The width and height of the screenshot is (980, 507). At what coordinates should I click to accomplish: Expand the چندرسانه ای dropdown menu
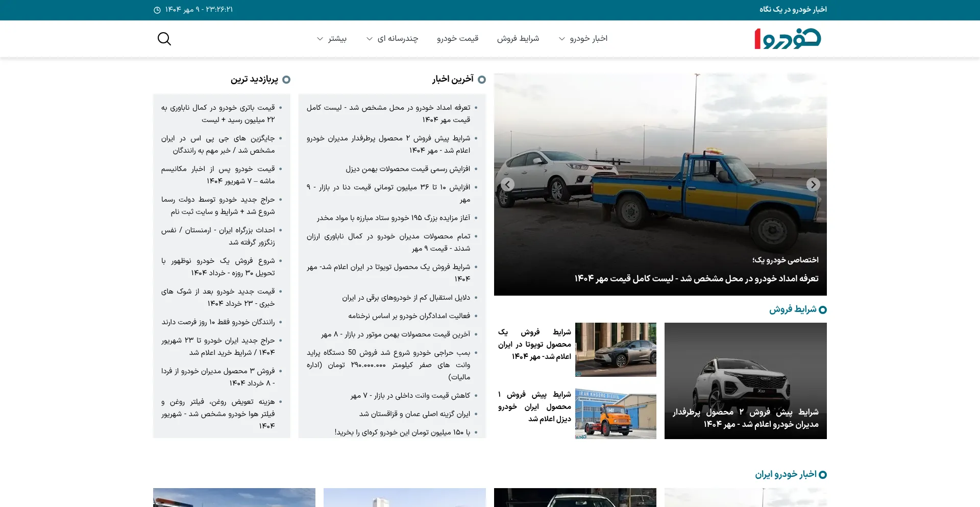pyautogui.click(x=393, y=39)
